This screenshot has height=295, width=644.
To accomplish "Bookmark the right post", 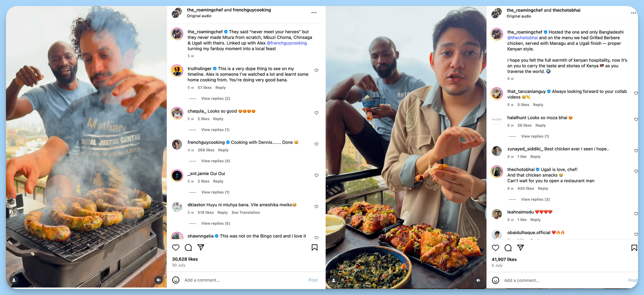I will [x=634, y=248].
